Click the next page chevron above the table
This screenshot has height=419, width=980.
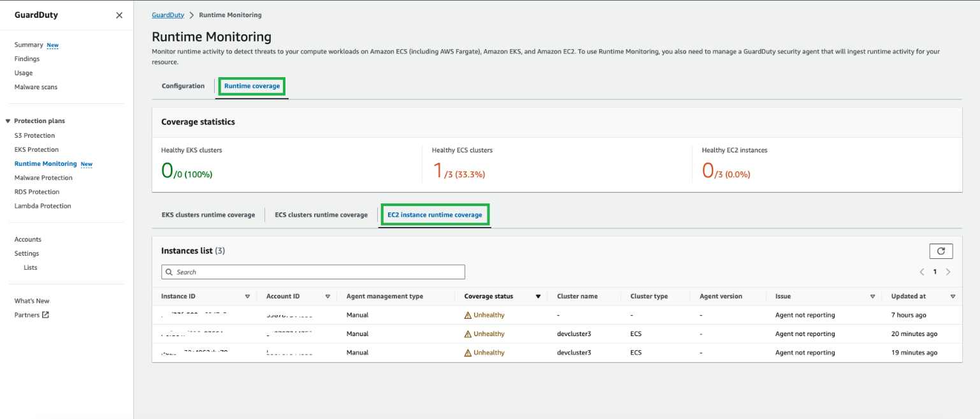(x=949, y=271)
